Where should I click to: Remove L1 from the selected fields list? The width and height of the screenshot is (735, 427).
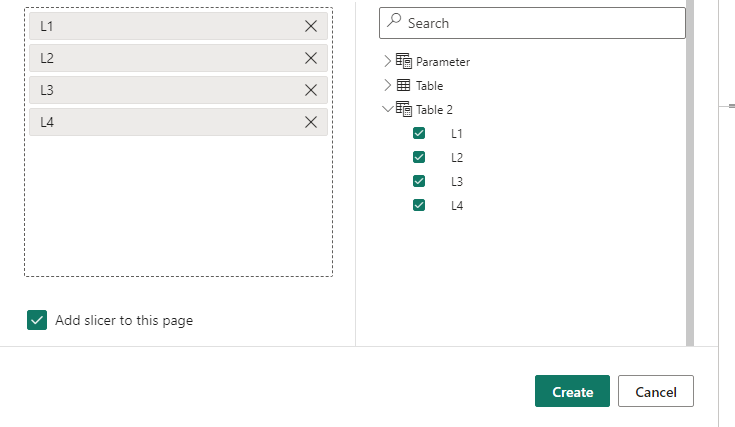311,26
